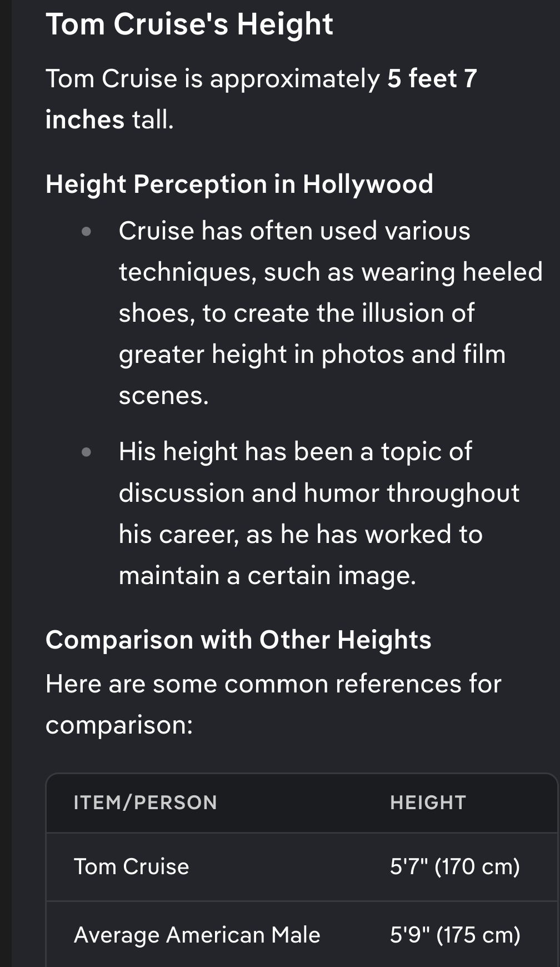Select the "Tom Cruise" table cell

pos(131,867)
